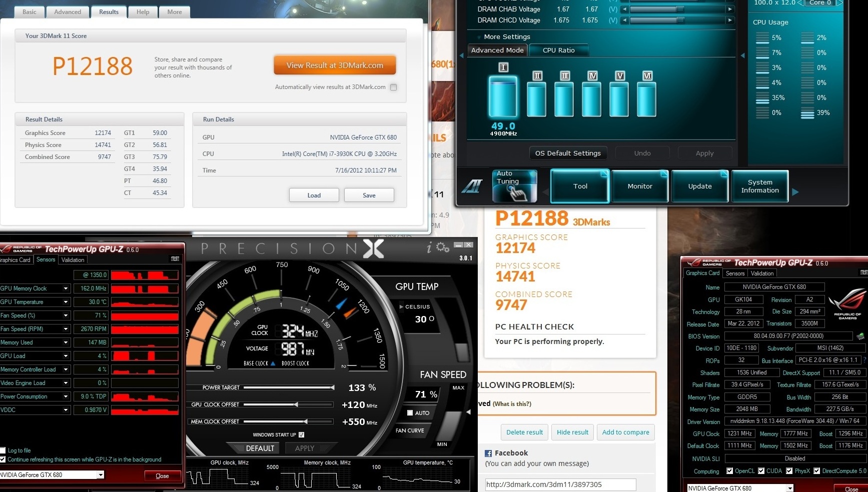Viewport: 868px width, 492px height.
Task: Open GPU Temperature sensor dropdown
Action: tap(66, 302)
